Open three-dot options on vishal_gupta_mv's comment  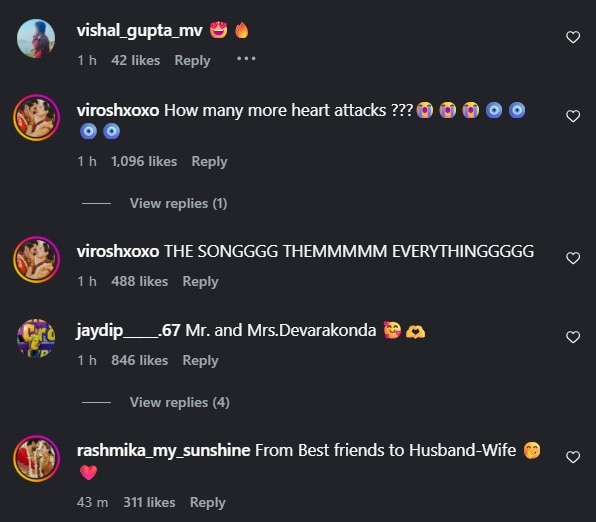point(246,59)
